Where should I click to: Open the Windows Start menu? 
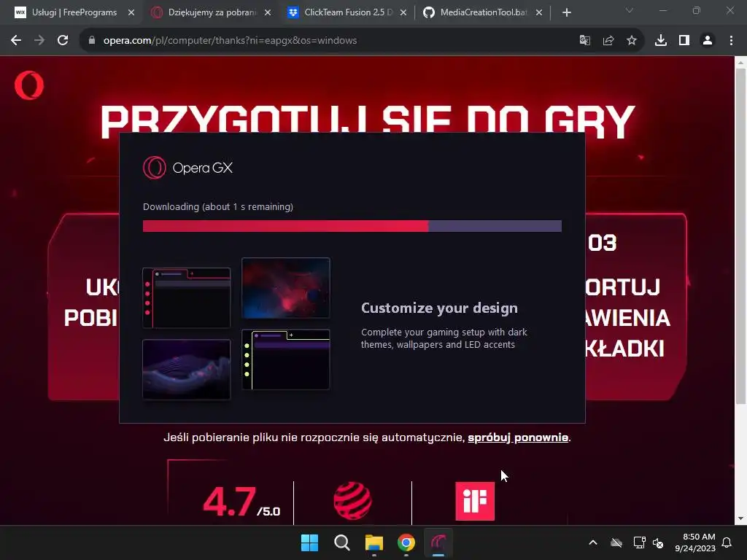pos(309,542)
